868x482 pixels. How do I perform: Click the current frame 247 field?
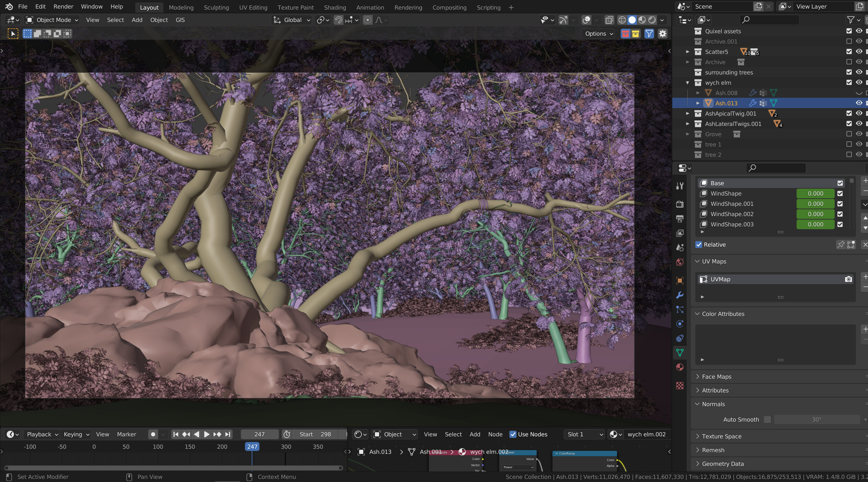point(260,434)
